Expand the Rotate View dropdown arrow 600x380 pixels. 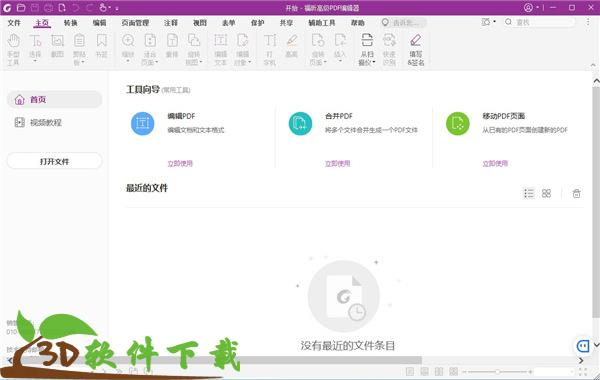click(x=201, y=62)
